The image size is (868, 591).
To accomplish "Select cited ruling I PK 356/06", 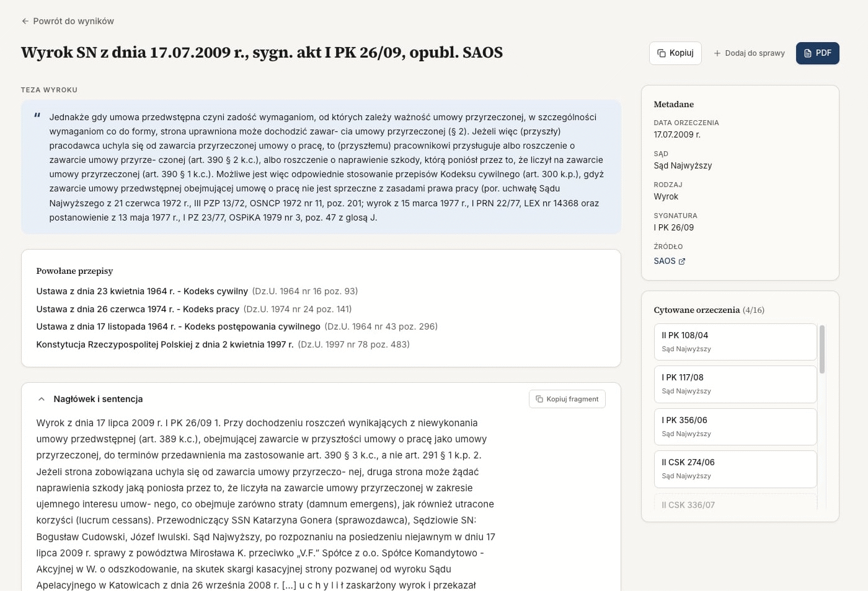I will tap(735, 426).
